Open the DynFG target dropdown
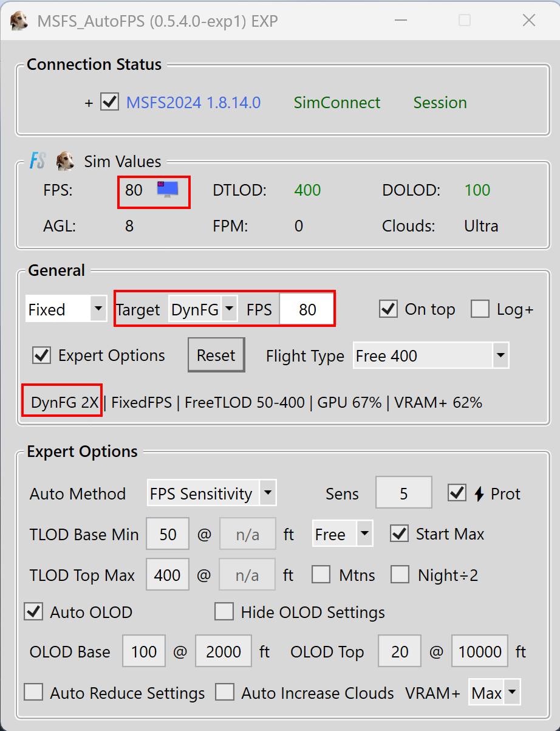The height and width of the screenshot is (731, 560). (x=203, y=309)
